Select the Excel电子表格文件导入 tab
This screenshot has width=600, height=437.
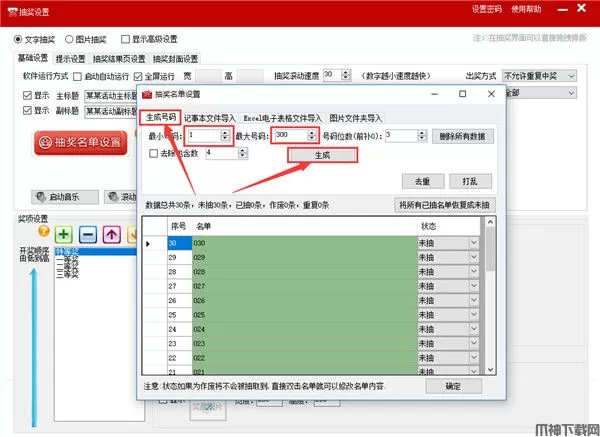click(x=283, y=118)
